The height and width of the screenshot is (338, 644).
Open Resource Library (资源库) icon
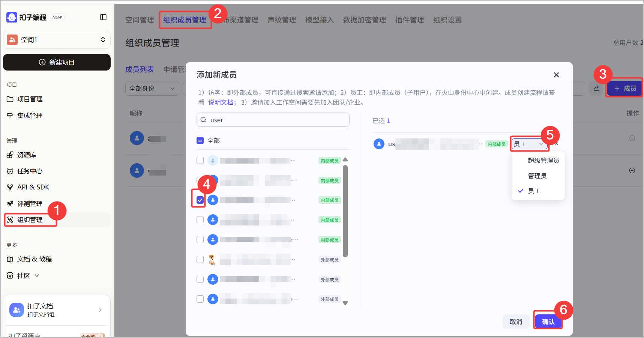click(x=10, y=155)
